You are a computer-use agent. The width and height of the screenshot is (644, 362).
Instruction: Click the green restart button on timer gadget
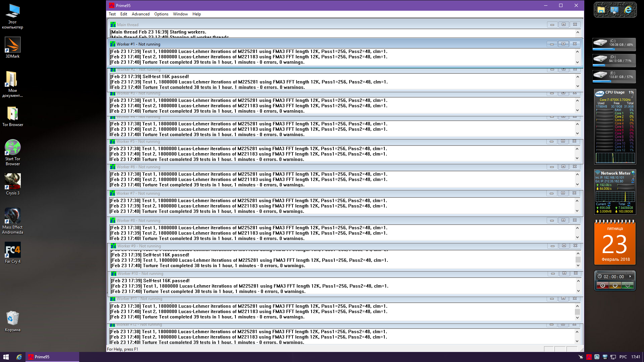628,285
